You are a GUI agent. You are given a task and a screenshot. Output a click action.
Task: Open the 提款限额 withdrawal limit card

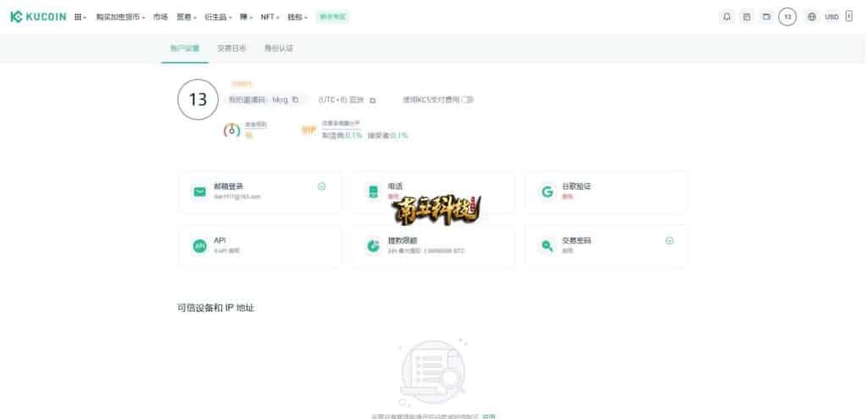click(432, 246)
